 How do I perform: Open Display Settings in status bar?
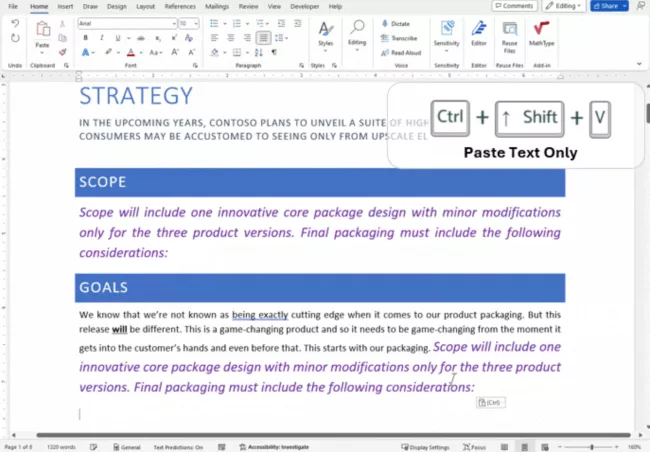425,447
